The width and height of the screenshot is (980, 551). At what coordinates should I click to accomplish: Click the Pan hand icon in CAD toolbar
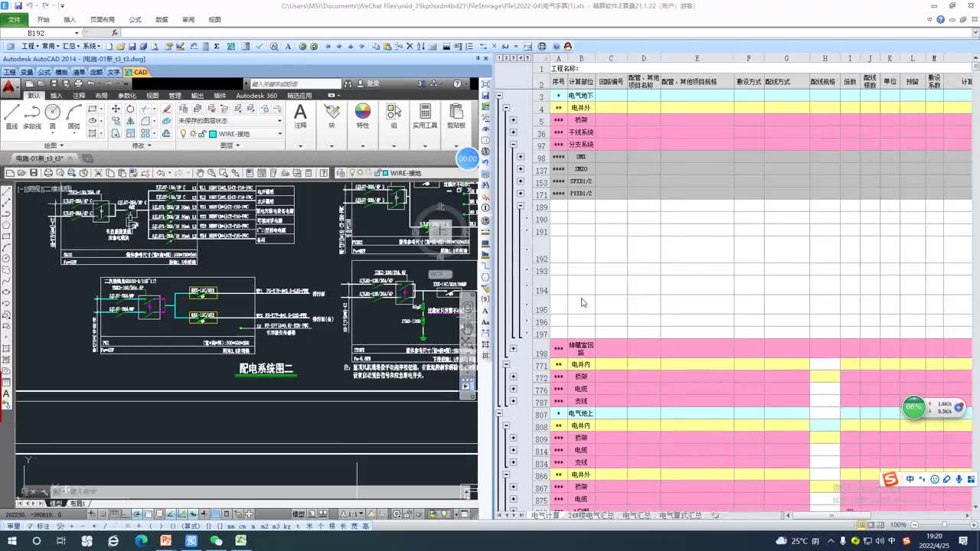click(x=200, y=173)
